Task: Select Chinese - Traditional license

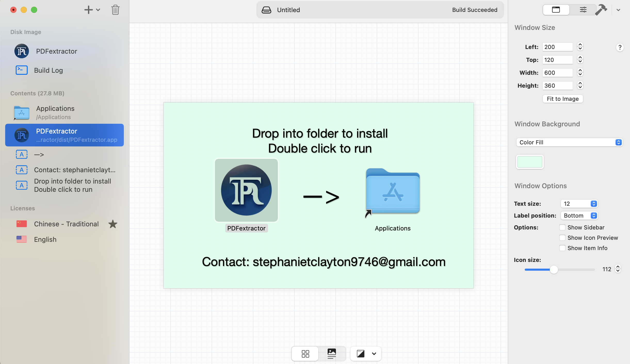Action: [x=64, y=224]
